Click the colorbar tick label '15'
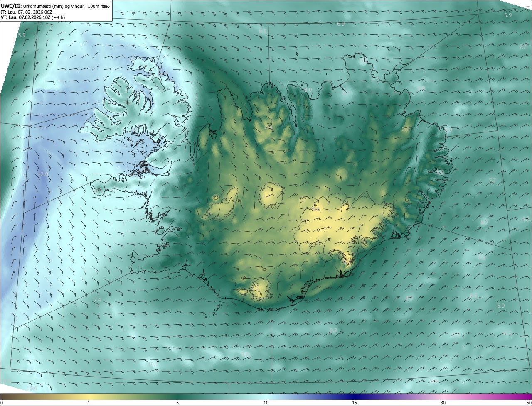This screenshot has width=532, height=406. (355, 403)
